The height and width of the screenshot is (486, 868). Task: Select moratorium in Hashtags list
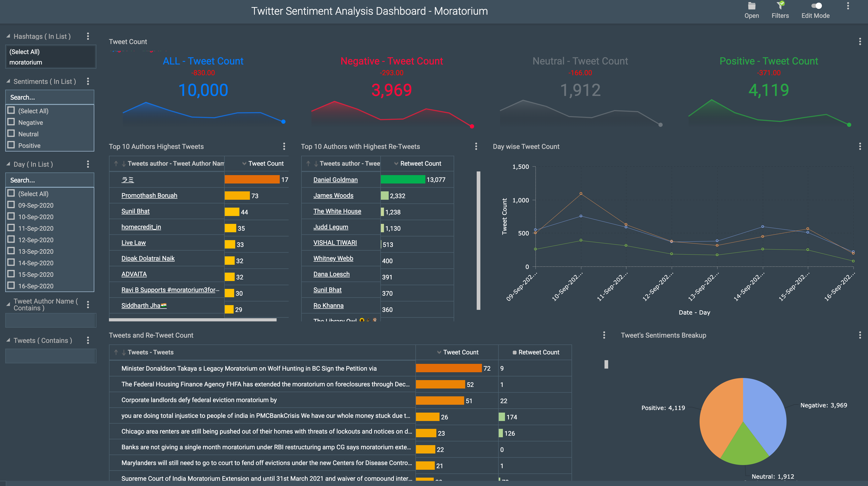tap(26, 62)
